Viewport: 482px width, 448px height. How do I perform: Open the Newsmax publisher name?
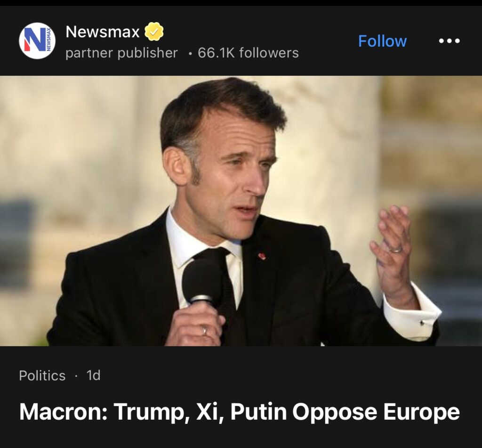pos(103,32)
